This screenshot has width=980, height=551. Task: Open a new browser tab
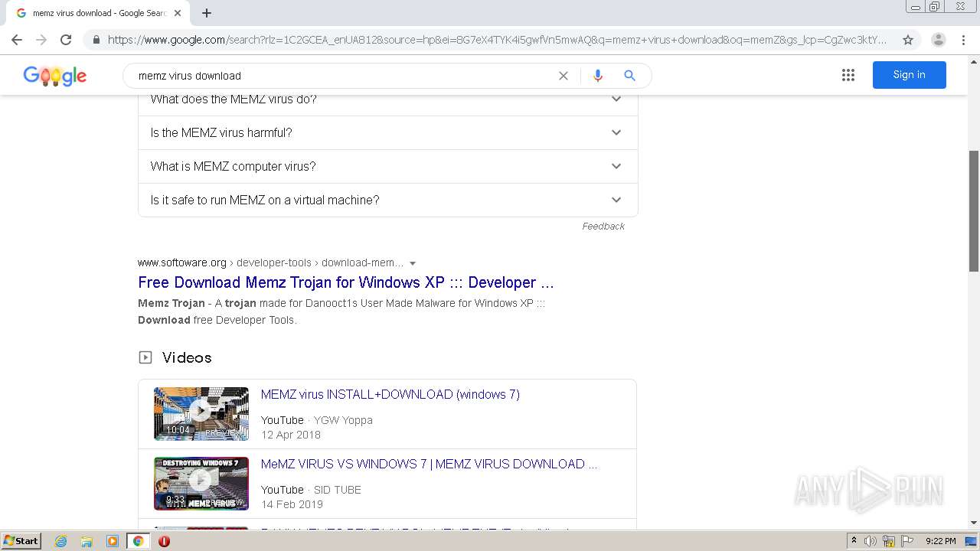coord(207,13)
